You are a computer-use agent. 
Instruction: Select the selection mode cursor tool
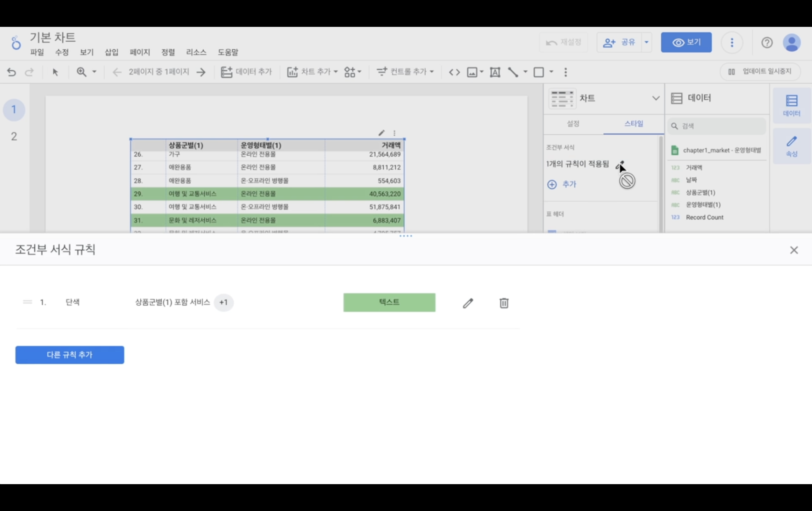coord(55,72)
